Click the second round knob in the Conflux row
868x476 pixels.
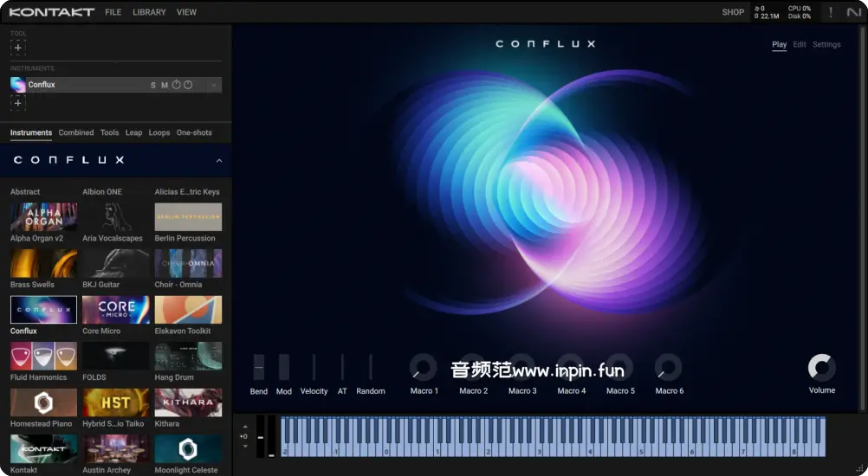click(x=188, y=85)
